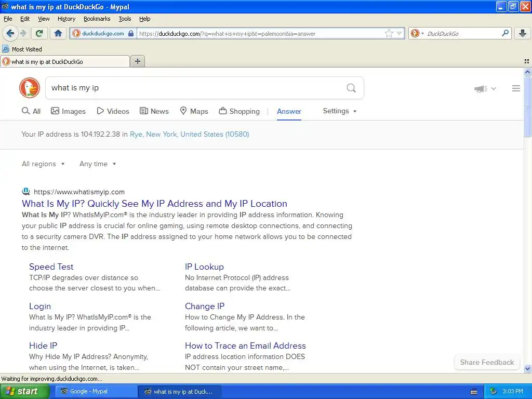Open the Help menu

click(x=145, y=19)
